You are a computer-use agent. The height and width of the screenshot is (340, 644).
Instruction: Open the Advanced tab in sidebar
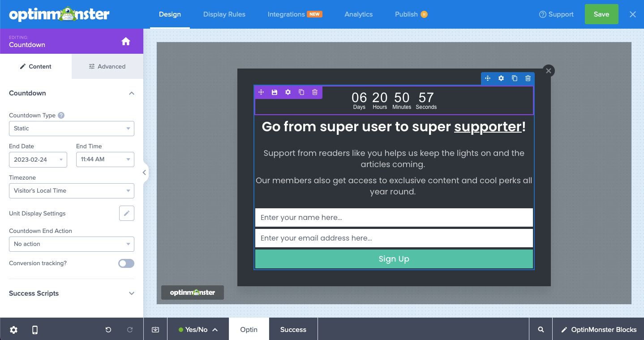click(107, 67)
